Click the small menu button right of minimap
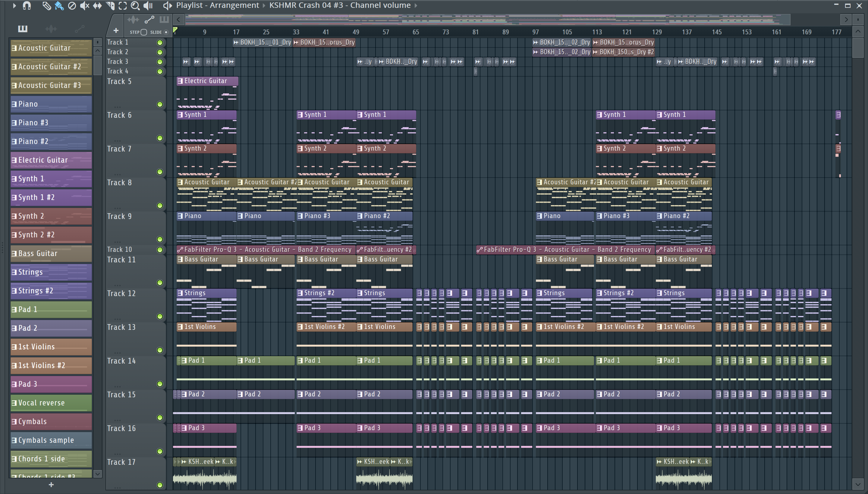Screen dimensions: 868x494 [858, 20]
